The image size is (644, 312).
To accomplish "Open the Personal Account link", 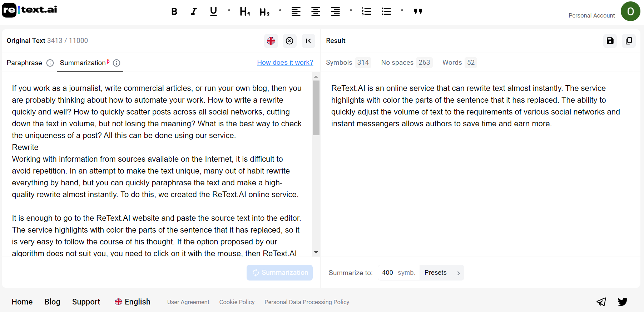I will click(591, 15).
